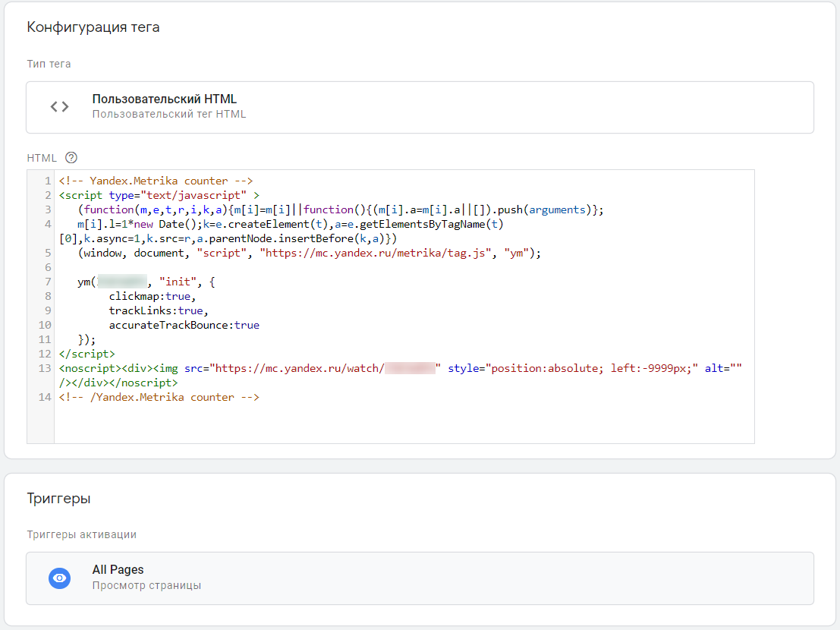
Task: Click the trackLinks:true code line
Action: pyautogui.click(x=159, y=310)
